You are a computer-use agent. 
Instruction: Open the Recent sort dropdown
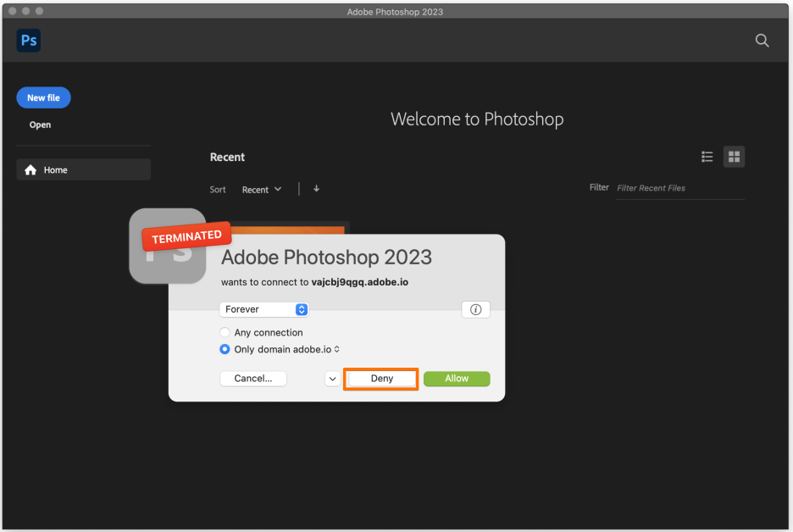tap(262, 190)
